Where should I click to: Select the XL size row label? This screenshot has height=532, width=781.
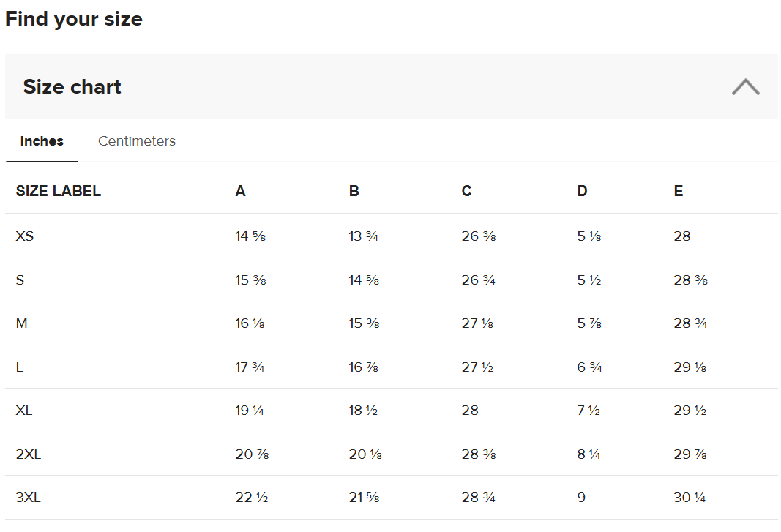[24, 411]
